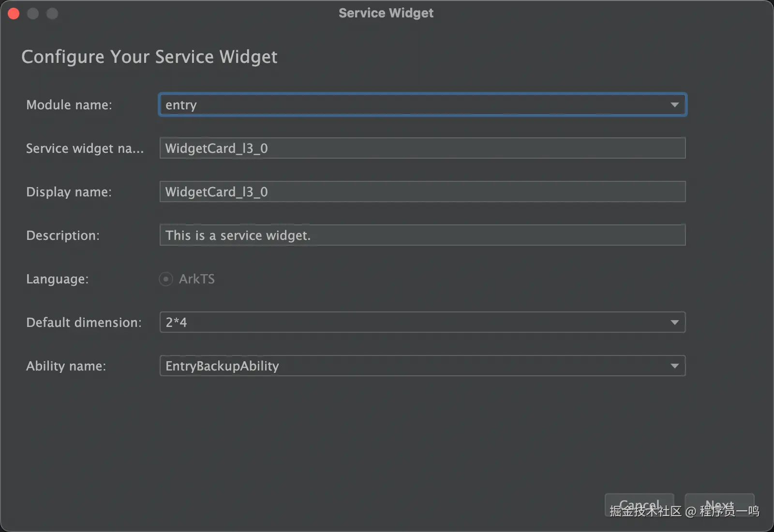
Task: Click the 'entry' module value text
Action: pyautogui.click(x=181, y=105)
